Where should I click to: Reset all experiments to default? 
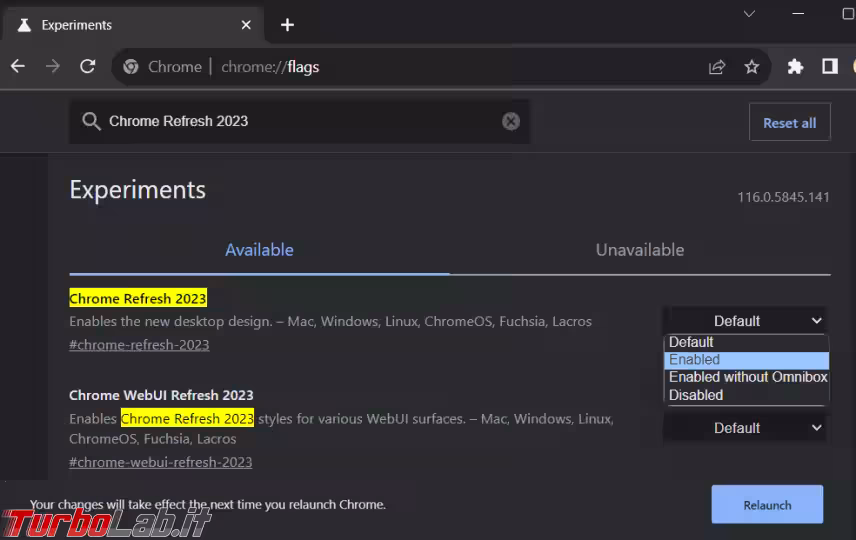point(789,122)
